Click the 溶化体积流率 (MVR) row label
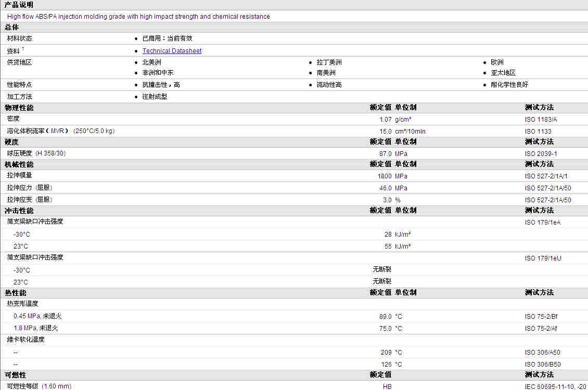The image size is (588, 390). (x=61, y=131)
